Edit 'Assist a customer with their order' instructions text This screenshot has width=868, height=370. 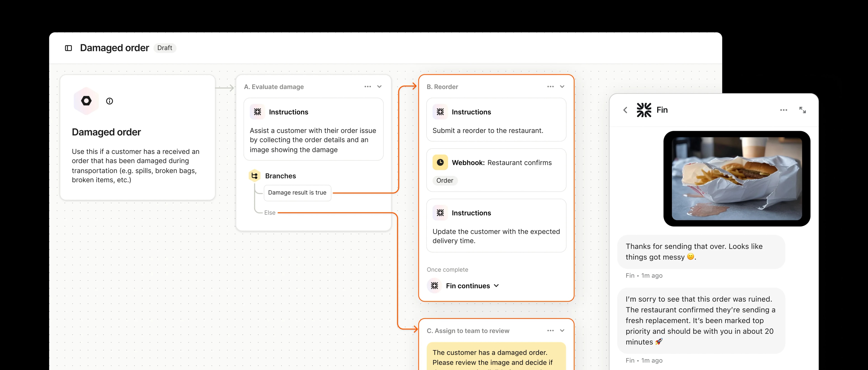click(313, 140)
